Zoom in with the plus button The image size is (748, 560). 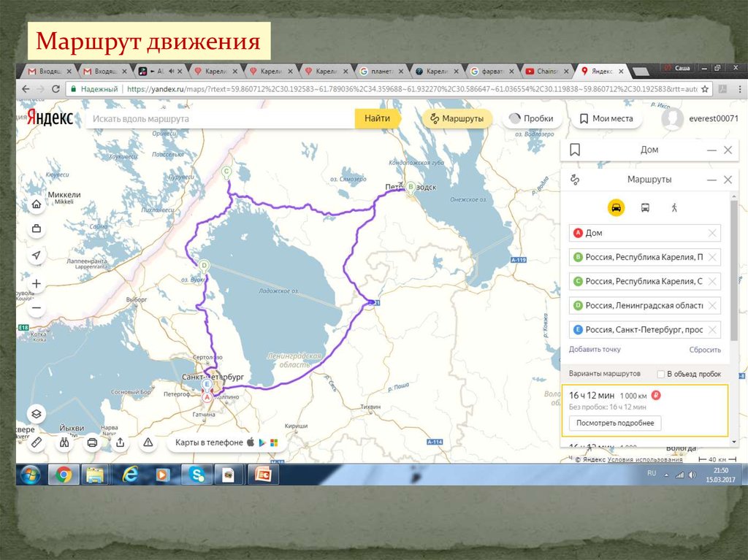coord(37,283)
